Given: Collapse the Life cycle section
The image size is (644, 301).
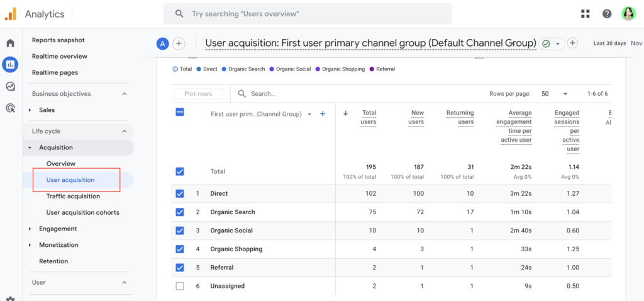Looking at the screenshot, I should tap(125, 131).
